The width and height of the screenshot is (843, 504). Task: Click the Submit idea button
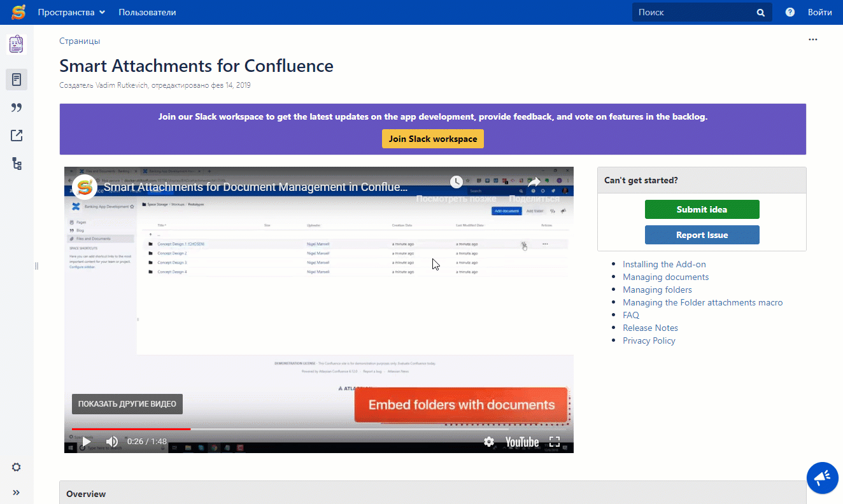click(702, 209)
